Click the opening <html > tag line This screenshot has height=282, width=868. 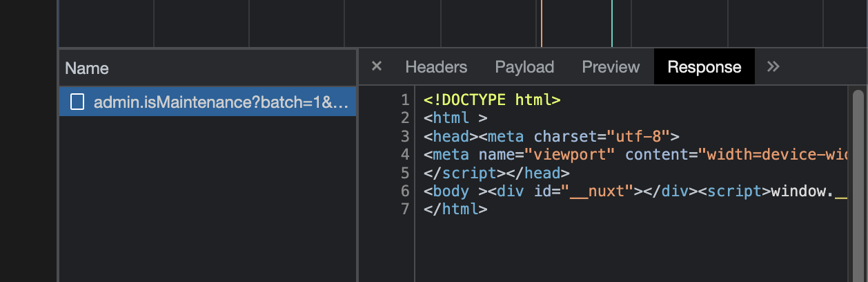click(455, 118)
